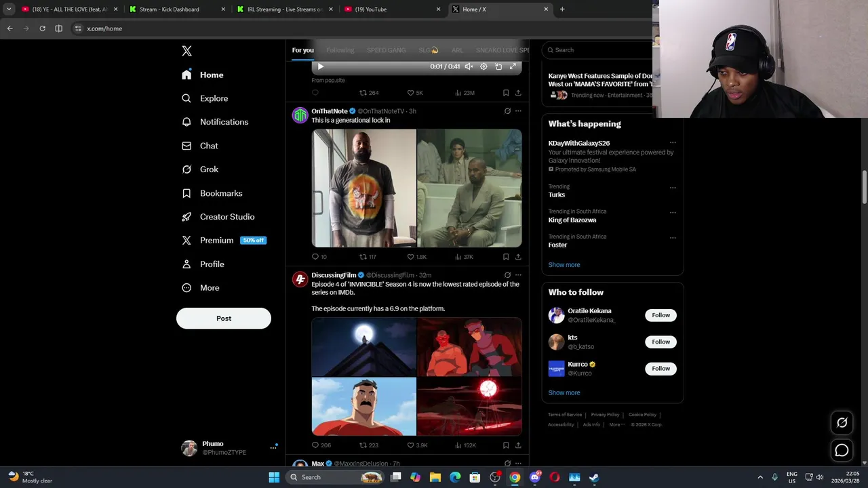The width and height of the screenshot is (868, 488).
Task: Repost the video post with 264 reposts
Action: 369,93
